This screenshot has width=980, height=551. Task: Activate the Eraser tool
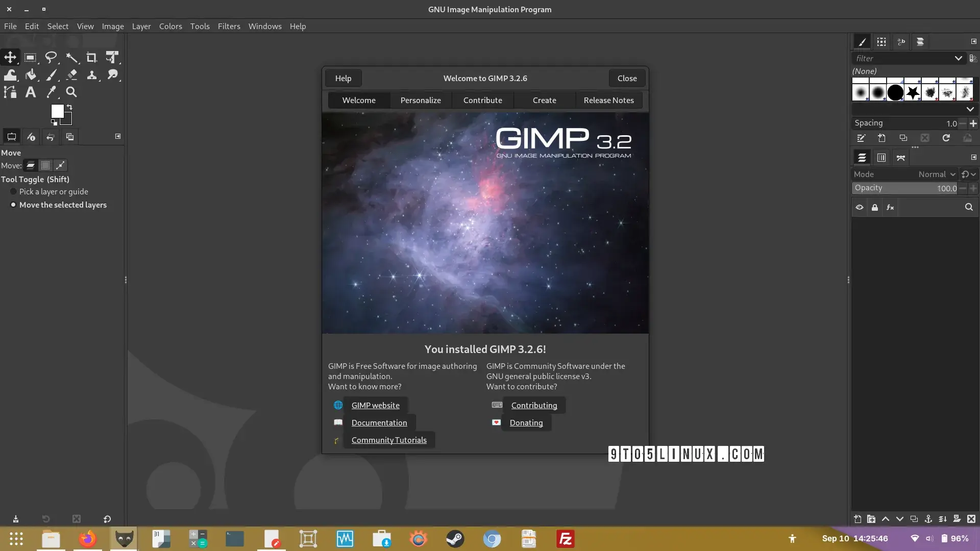71,75
